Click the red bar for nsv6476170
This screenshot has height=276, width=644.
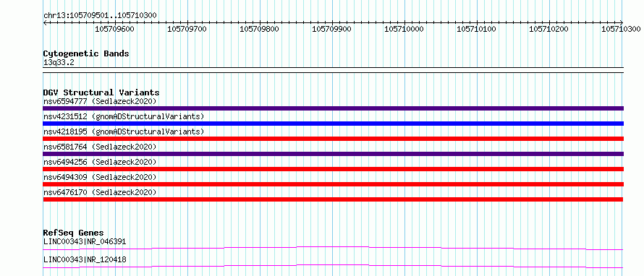point(333,199)
